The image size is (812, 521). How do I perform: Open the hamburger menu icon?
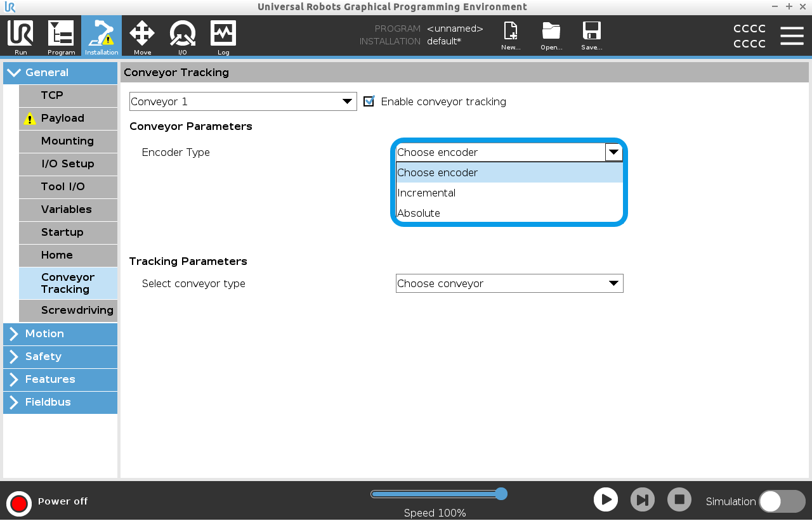[x=792, y=36]
